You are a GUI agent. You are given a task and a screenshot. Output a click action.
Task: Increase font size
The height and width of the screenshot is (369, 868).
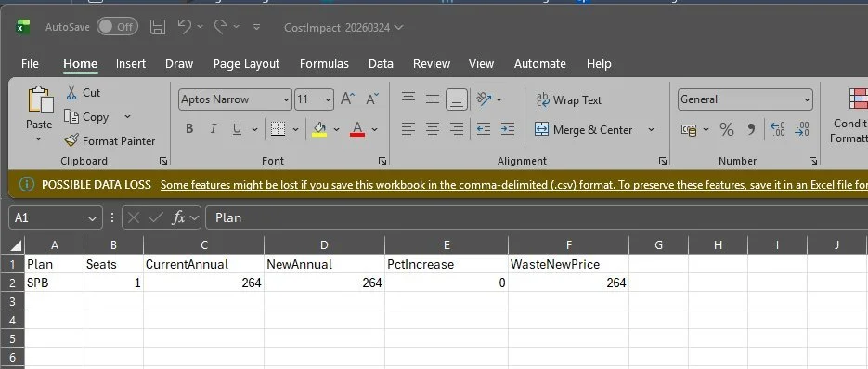pos(347,99)
